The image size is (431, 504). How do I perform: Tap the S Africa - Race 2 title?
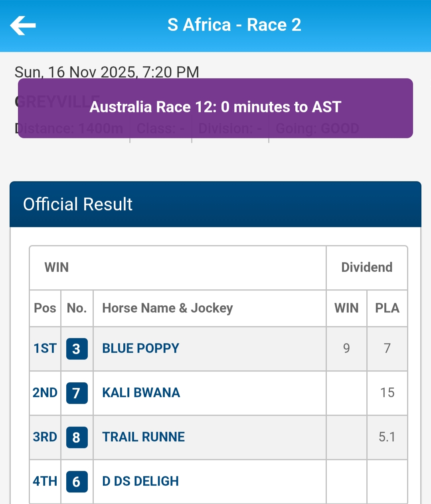(x=234, y=25)
